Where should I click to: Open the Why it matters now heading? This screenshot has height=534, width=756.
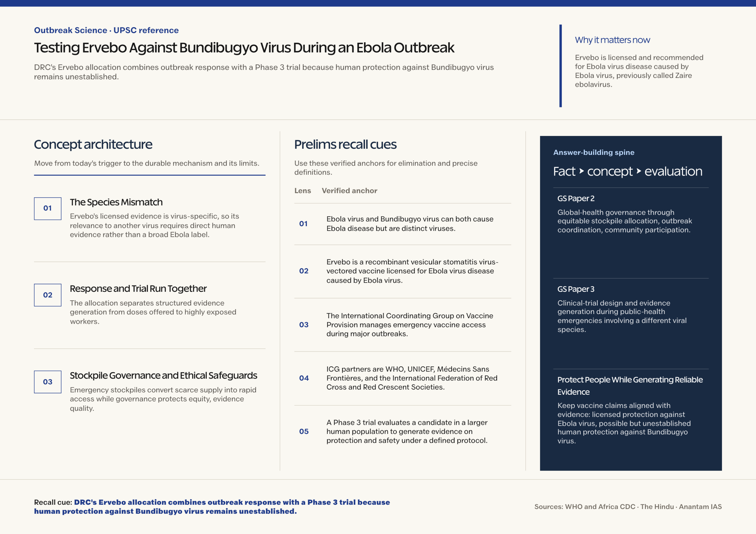click(x=612, y=40)
